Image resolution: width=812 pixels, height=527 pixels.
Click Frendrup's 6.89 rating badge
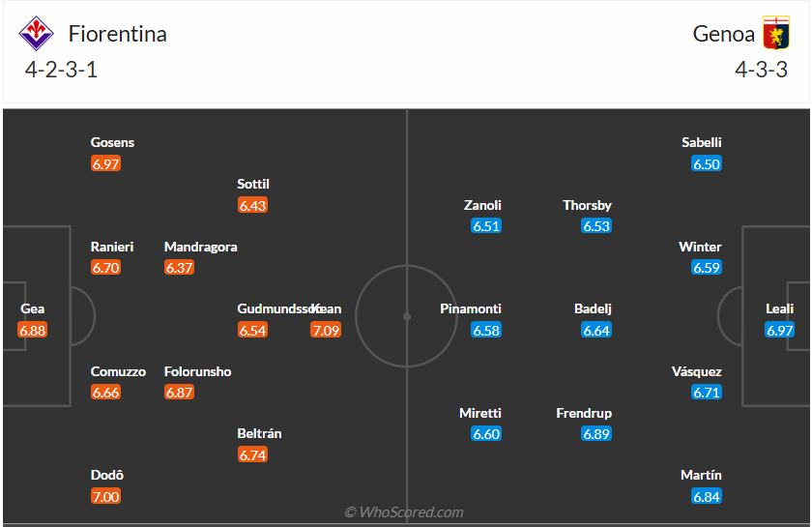(596, 434)
